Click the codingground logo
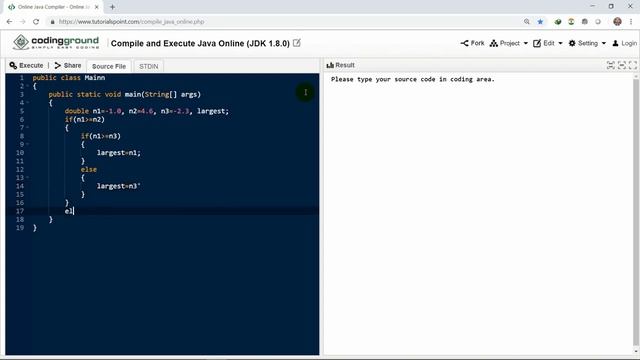This screenshot has height=360, width=640. [56, 42]
